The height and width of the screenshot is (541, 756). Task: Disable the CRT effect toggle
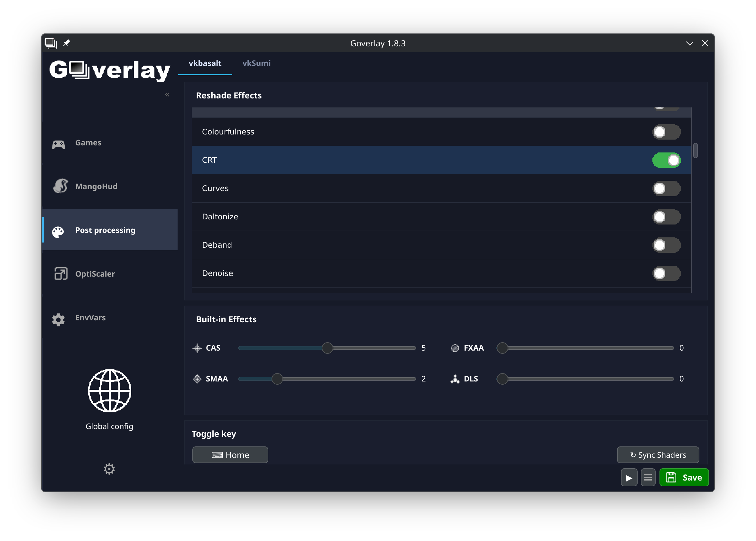[666, 160]
